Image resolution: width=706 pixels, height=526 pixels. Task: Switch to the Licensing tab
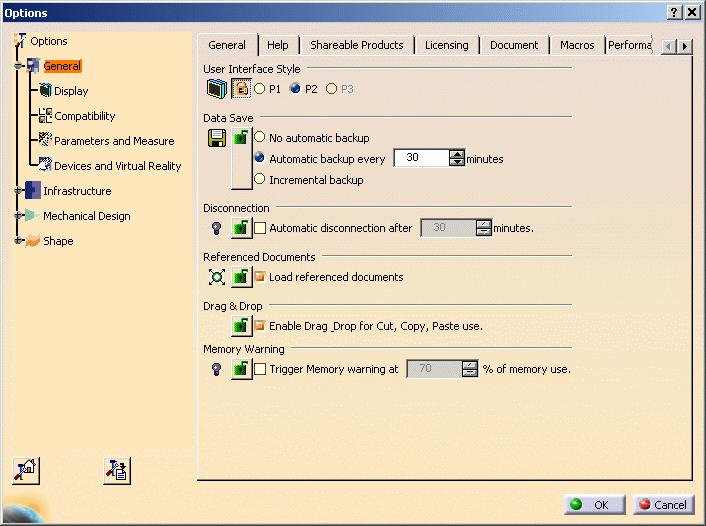point(447,45)
